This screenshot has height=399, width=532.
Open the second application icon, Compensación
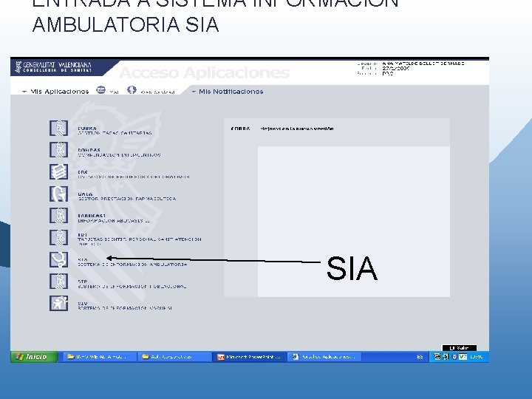tap(58, 150)
